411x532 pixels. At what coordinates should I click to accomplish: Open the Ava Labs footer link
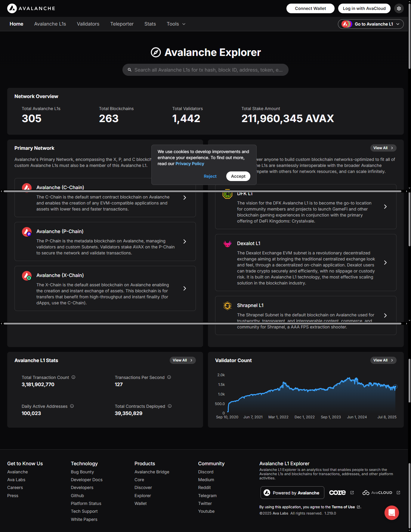click(16, 480)
